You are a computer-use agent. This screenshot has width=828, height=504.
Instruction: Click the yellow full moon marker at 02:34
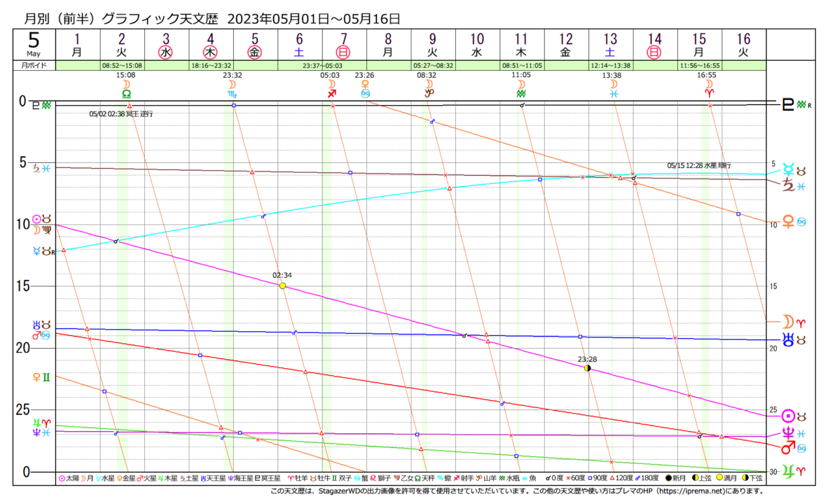[282, 286]
